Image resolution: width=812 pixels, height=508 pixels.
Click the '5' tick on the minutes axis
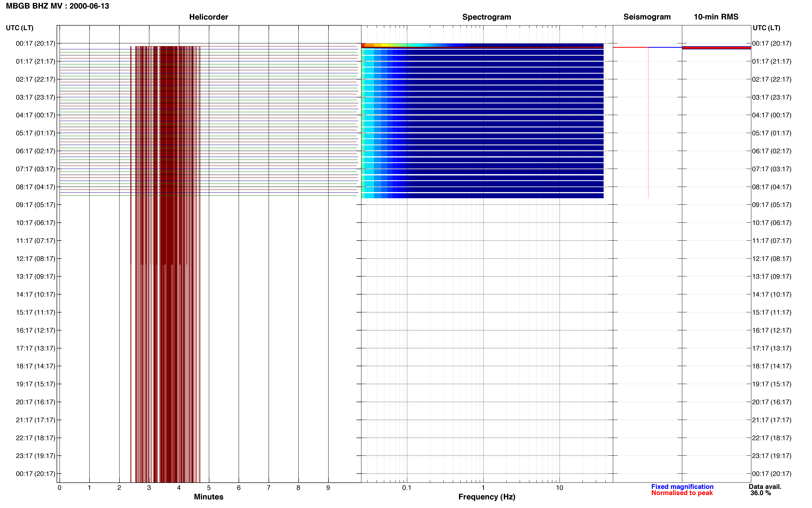coord(209,487)
